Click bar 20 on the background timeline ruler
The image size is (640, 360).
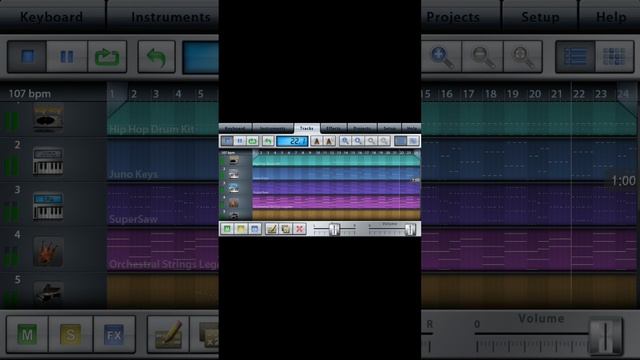(x=535, y=94)
